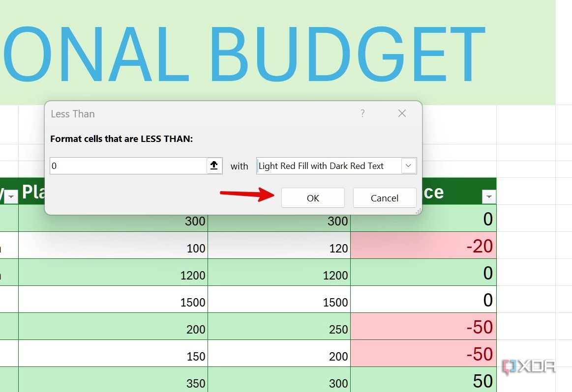572x392 pixels.
Task: Click Cancel to abandon the rule
Action: coord(385,197)
